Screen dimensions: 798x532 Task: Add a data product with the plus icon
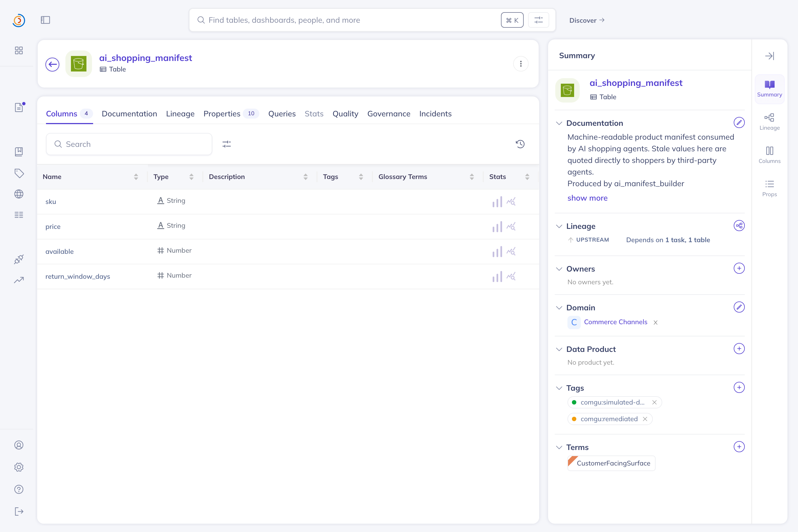click(x=739, y=349)
